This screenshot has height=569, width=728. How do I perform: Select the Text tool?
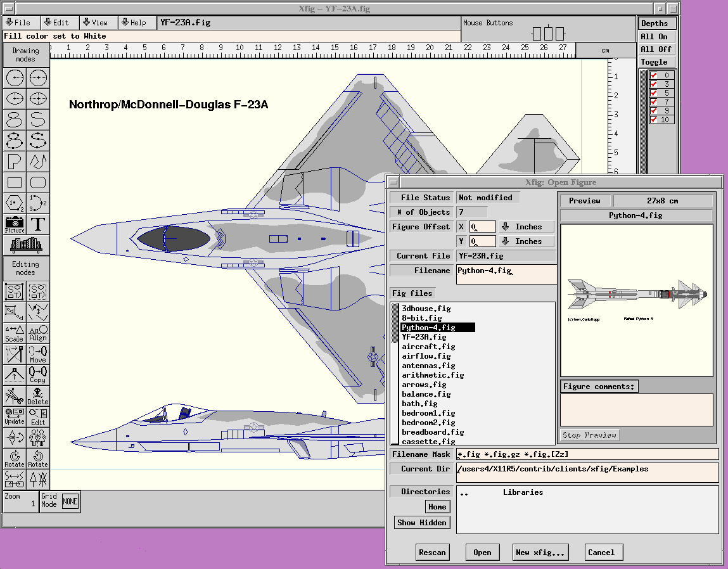tap(38, 224)
